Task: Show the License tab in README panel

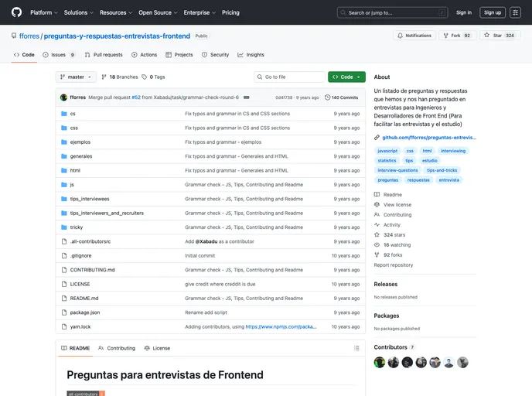Action: pyautogui.click(x=157, y=348)
